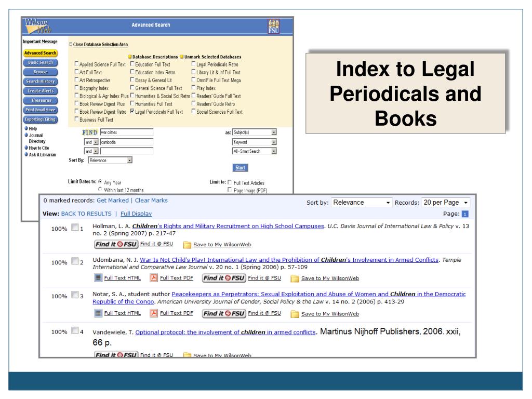Mark record 4 checkbox for Vandewiele
The width and height of the screenshot is (532, 399).
[x=75, y=330]
